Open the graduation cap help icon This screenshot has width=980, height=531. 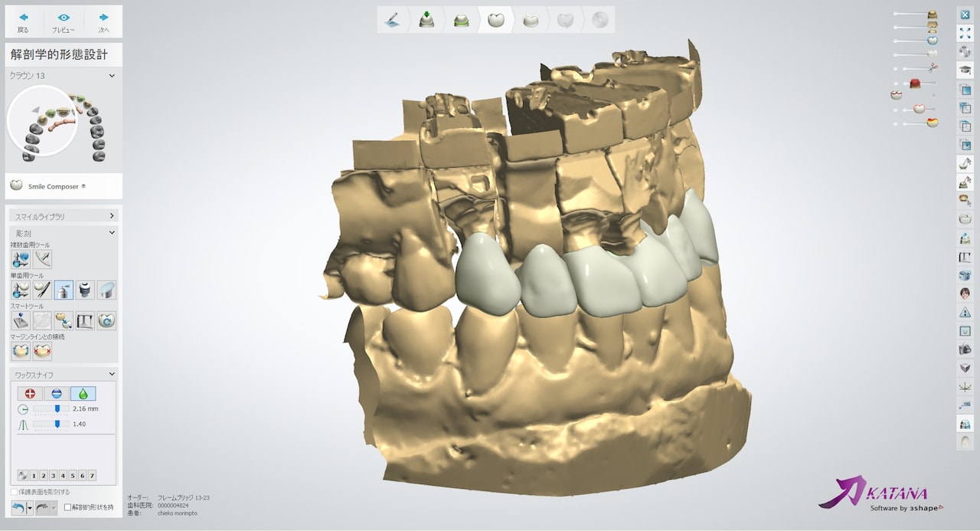click(965, 70)
